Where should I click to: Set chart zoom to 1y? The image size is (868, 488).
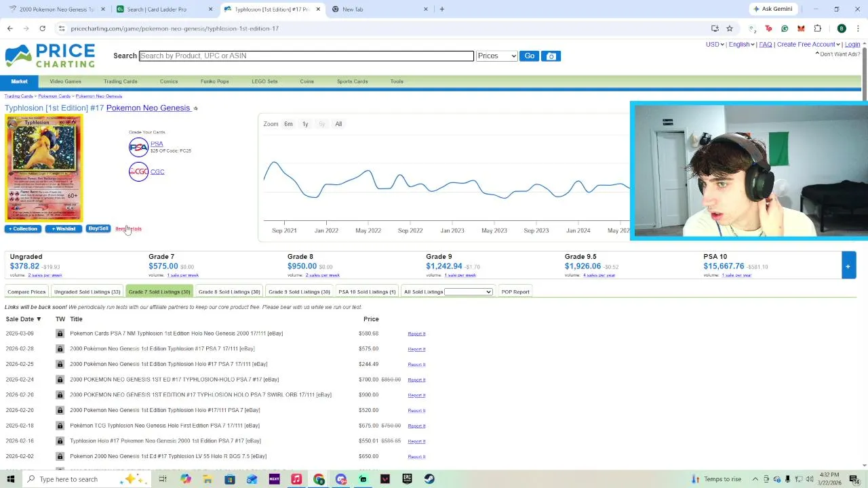click(x=305, y=124)
